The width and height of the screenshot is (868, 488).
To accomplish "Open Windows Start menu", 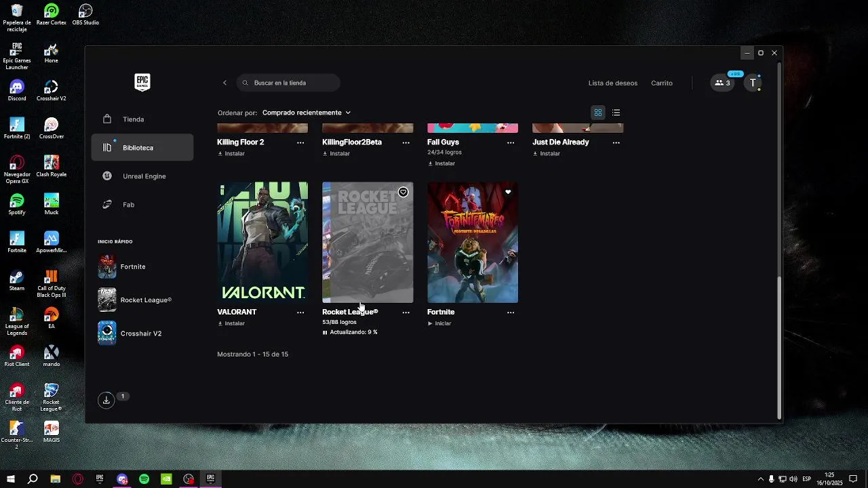I will tap(11, 479).
